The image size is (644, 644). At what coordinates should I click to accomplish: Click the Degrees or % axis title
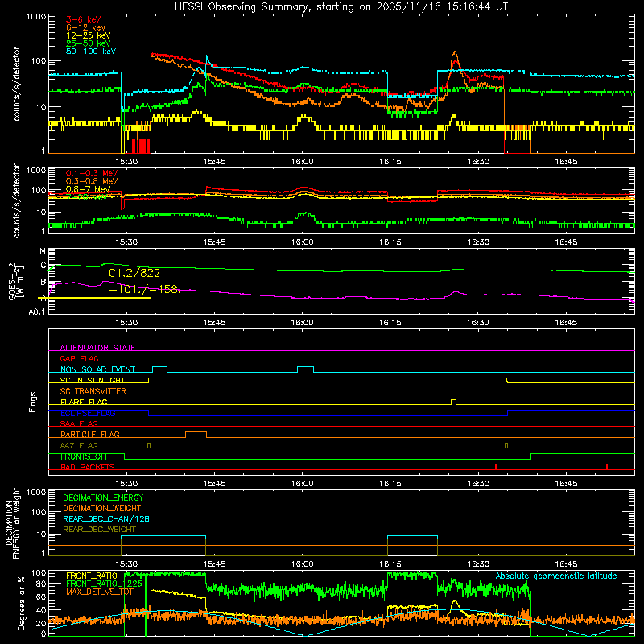click(x=21, y=605)
